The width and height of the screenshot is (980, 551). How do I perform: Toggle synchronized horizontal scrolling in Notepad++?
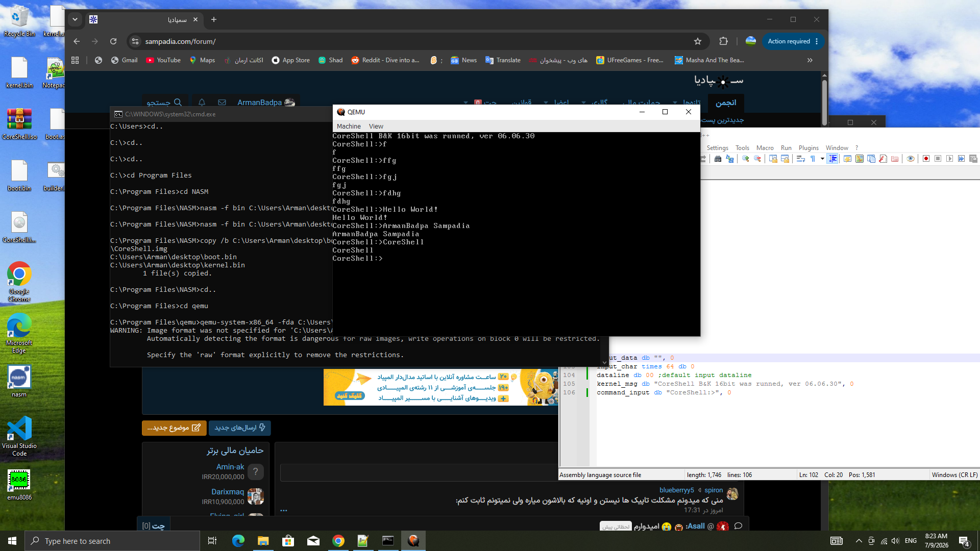tap(785, 159)
